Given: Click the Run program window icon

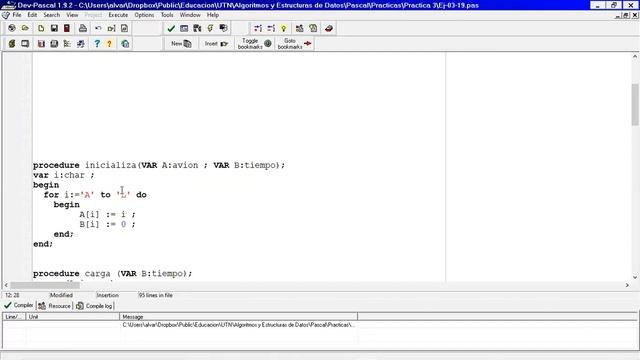Looking at the screenshot, I should tap(184, 29).
